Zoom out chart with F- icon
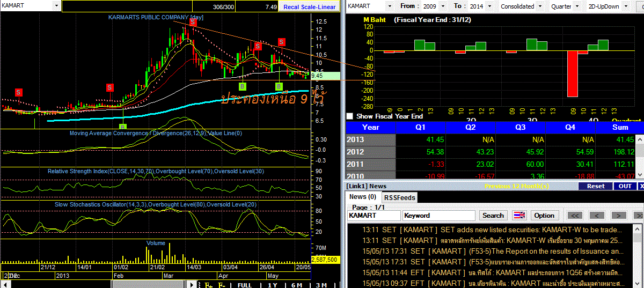Screen dimensions: 644x288 (222, 285)
